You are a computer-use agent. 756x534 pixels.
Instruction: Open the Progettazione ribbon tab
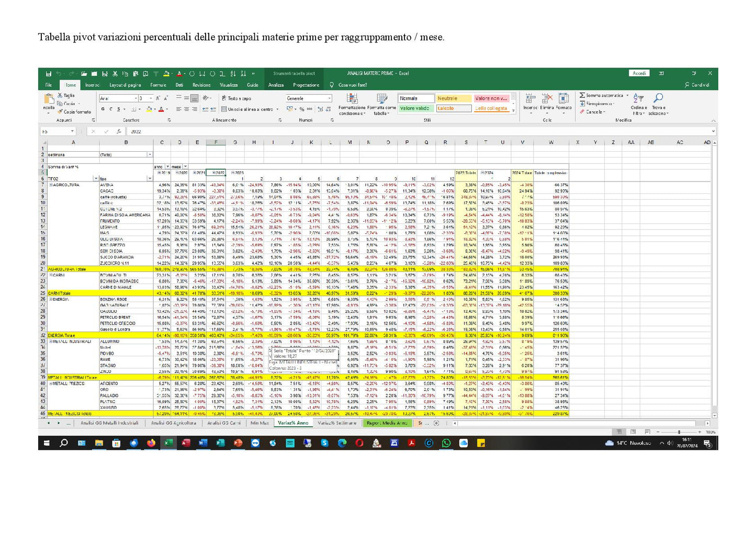306,85
